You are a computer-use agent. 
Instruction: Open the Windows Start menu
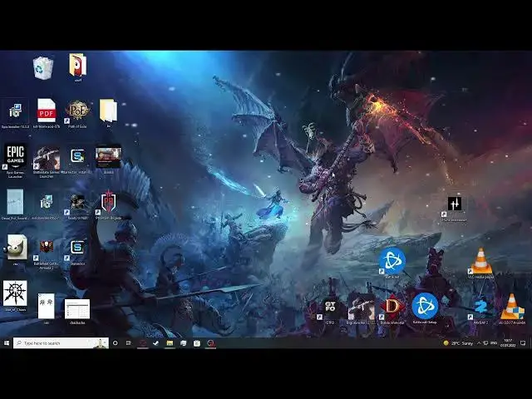tap(7, 343)
